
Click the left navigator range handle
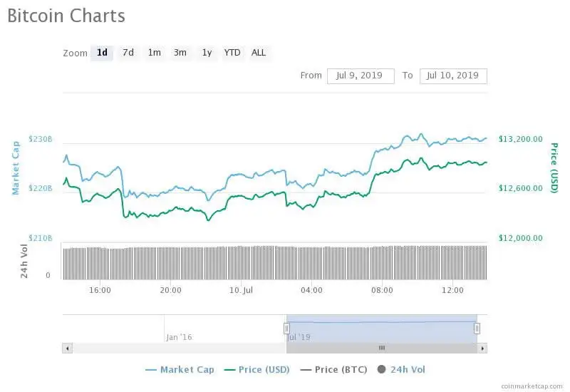286,328
